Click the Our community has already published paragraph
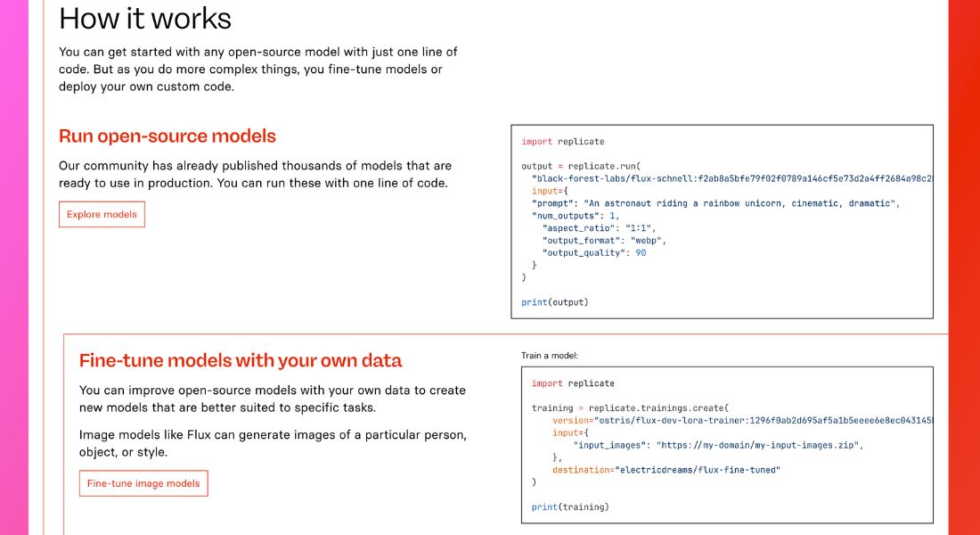Image resolution: width=980 pixels, height=535 pixels. pos(255,175)
